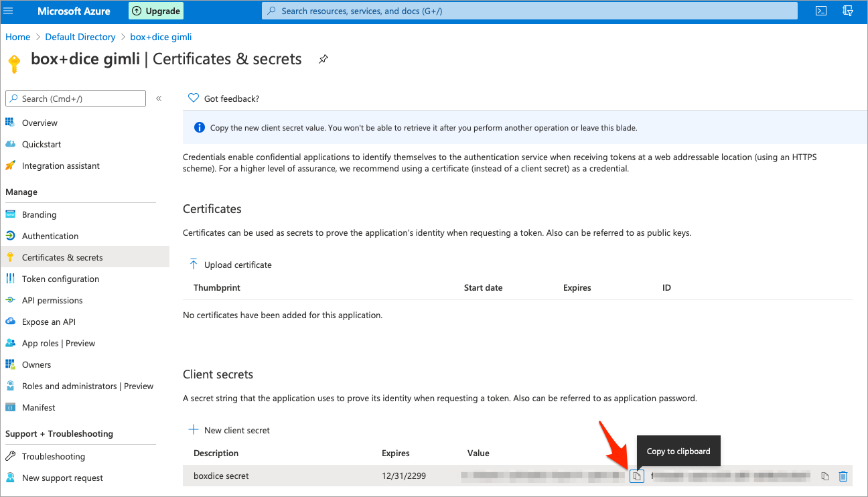Click the Thumbprint column header

click(217, 287)
